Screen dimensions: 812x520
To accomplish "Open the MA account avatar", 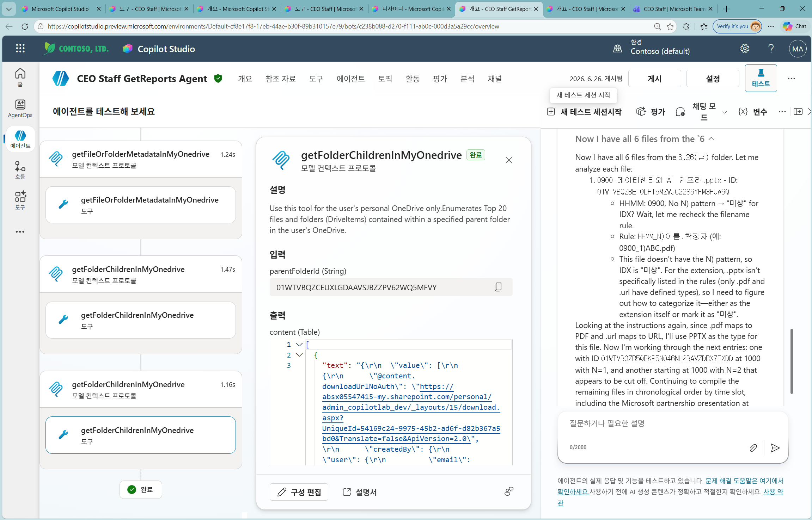I will tap(798, 49).
